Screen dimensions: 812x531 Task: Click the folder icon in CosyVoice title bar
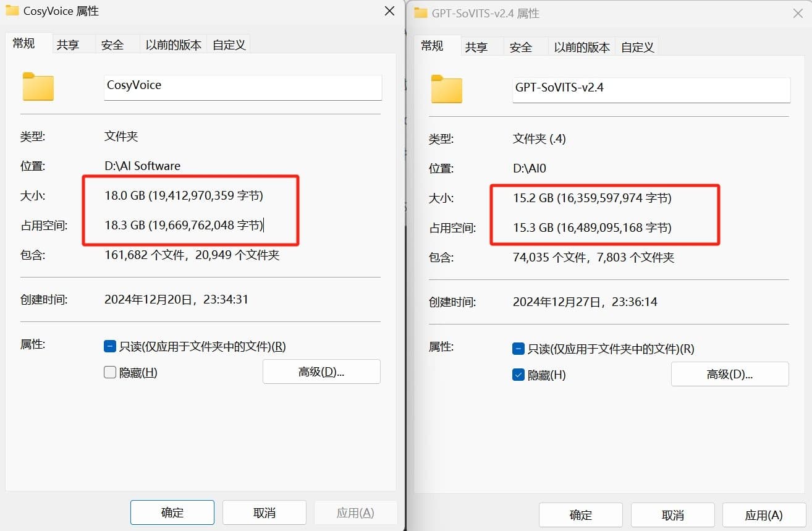click(x=11, y=11)
